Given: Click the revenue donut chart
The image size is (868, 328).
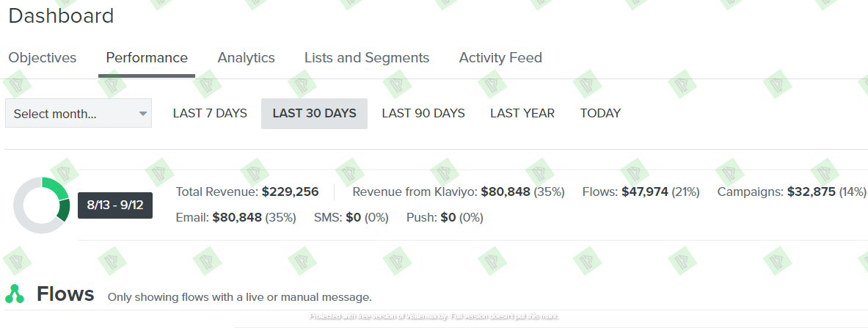Looking at the screenshot, I should click(42, 205).
